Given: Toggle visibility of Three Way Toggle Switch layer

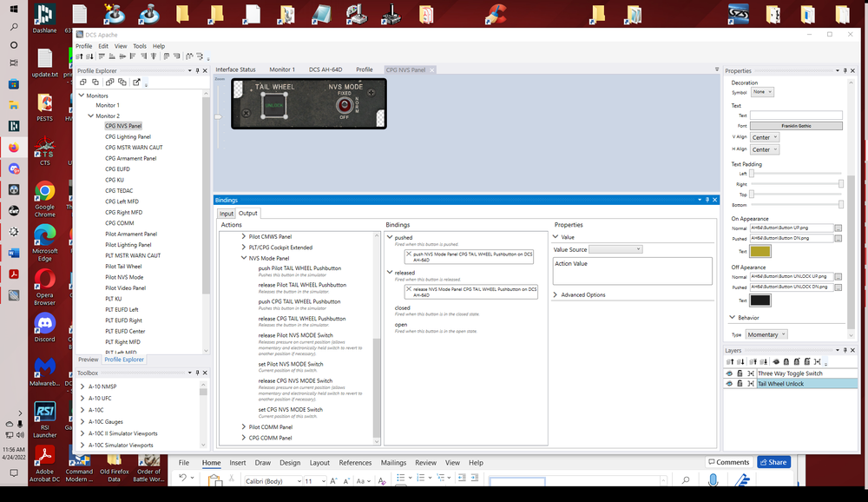Looking at the screenshot, I should point(730,373).
